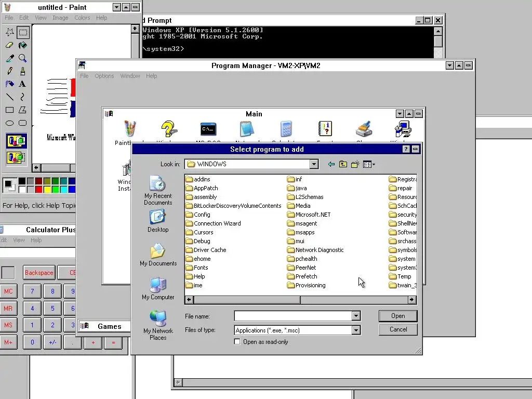
Task: Open Window menu in Program Manager
Action: pos(130,76)
